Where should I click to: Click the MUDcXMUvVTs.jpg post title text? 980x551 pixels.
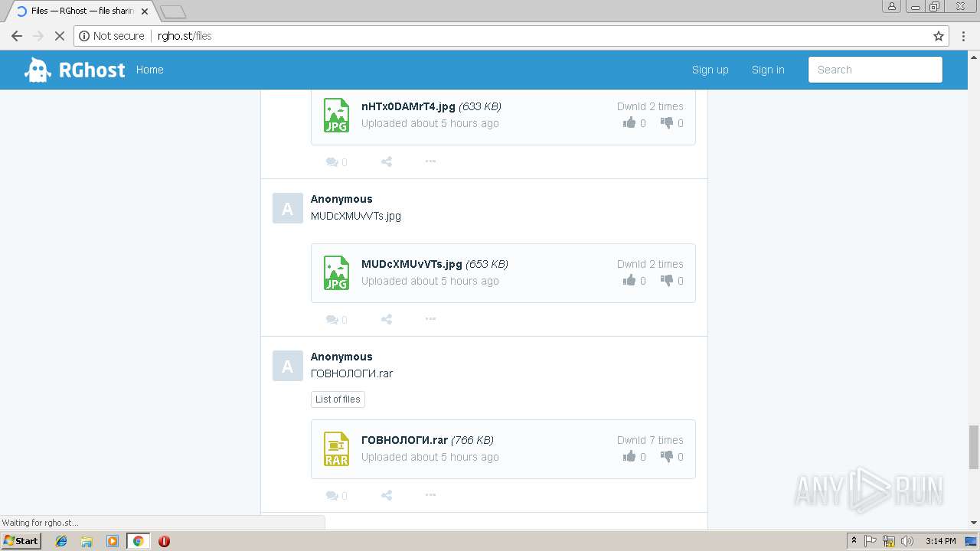coord(356,216)
